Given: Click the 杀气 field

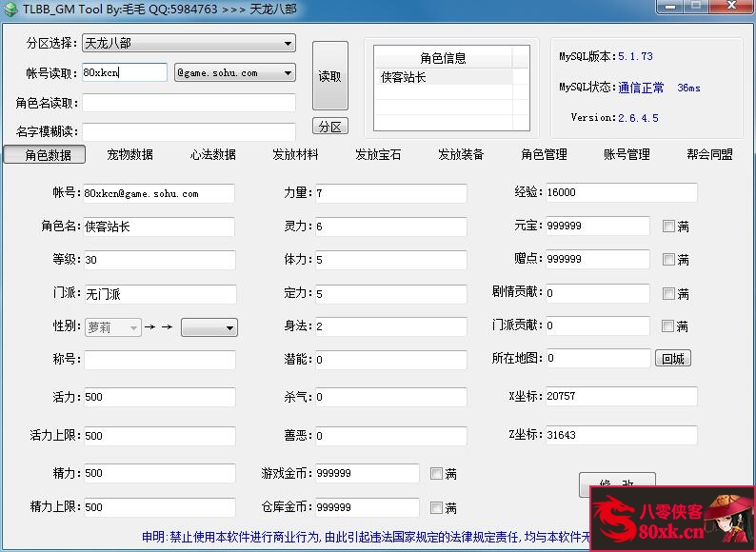Looking at the screenshot, I should point(391,397).
